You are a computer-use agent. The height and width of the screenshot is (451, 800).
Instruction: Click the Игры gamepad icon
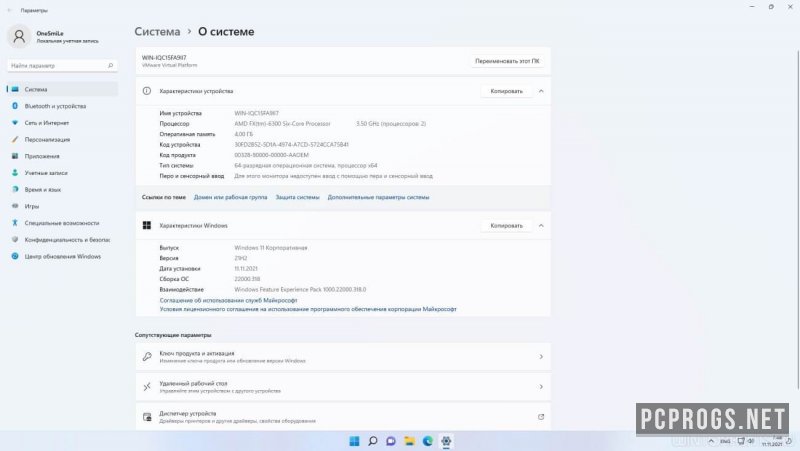(x=15, y=206)
